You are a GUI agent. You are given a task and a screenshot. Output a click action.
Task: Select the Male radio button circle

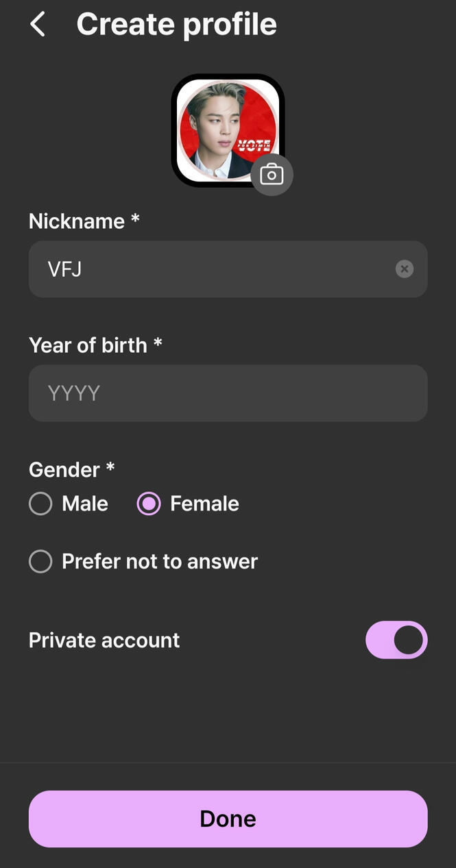(x=40, y=504)
